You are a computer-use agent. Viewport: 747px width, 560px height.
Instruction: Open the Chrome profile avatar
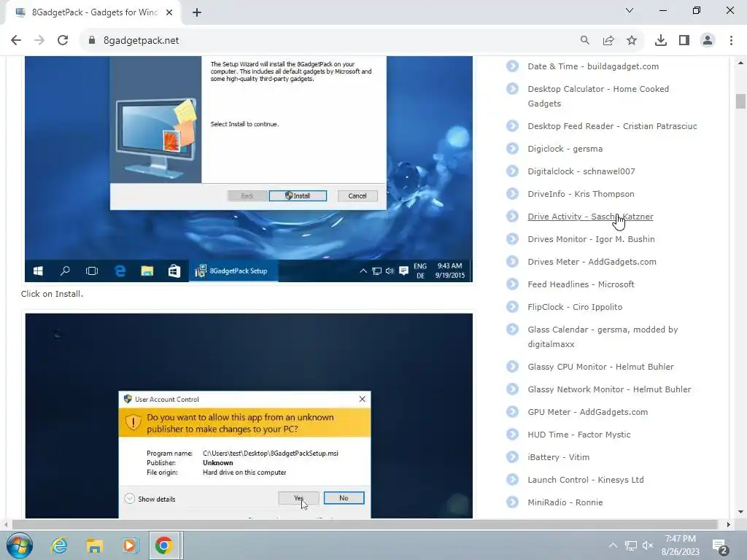coord(708,41)
